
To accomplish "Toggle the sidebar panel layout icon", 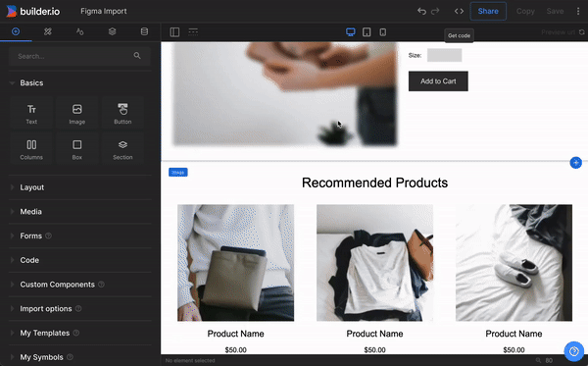I will (x=174, y=32).
